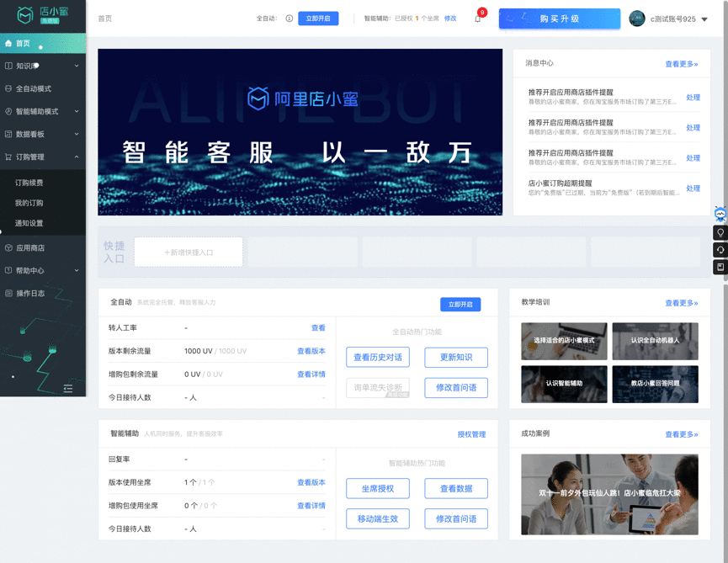The width and height of the screenshot is (728, 563).
Task: Open the account dropdown arrow
Action: tap(704, 19)
